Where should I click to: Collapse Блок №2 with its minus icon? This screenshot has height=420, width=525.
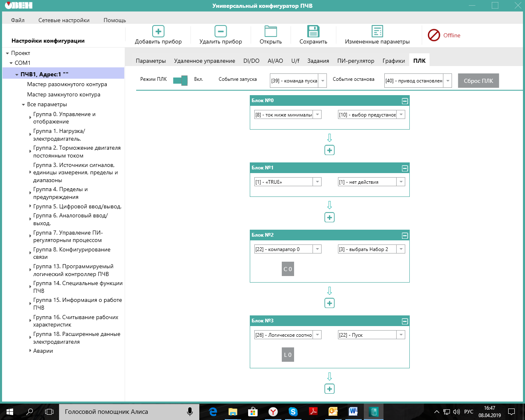point(404,235)
